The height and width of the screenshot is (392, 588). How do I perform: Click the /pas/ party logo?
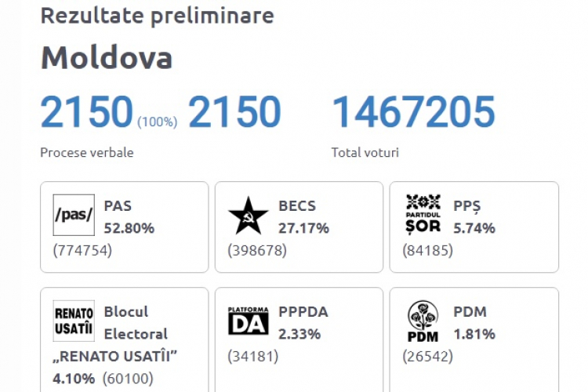click(74, 215)
